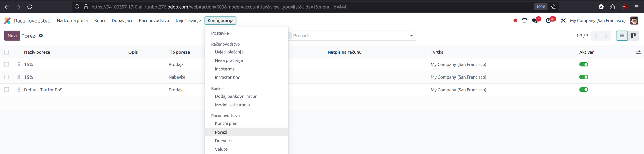
Task: Open the chat messages icon
Action: (535, 21)
